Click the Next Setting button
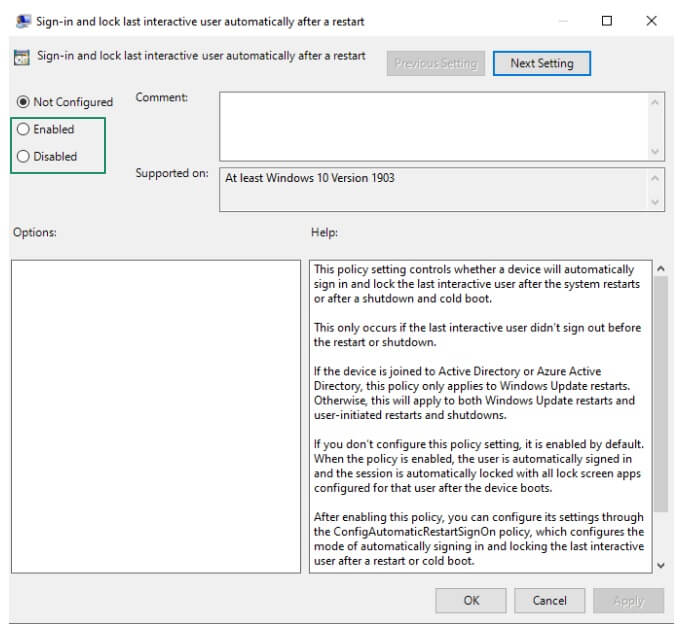 [541, 64]
